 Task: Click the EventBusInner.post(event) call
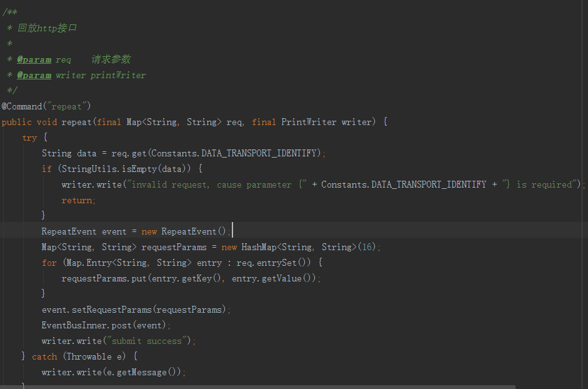point(104,325)
